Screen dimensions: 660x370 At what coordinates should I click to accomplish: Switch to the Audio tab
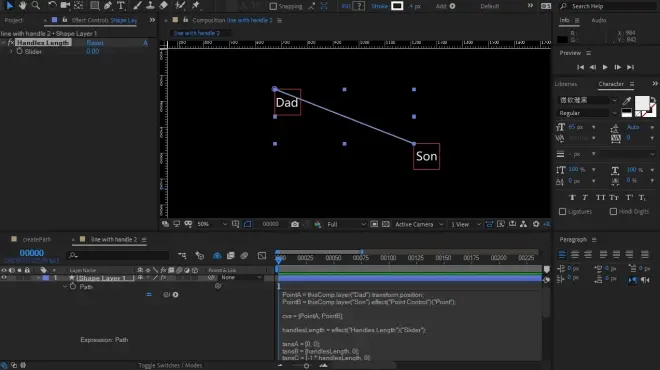click(x=599, y=20)
